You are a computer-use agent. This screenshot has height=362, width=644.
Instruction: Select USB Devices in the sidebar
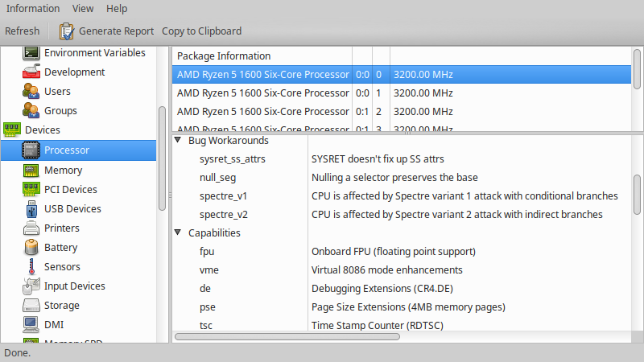[x=72, y=209]
